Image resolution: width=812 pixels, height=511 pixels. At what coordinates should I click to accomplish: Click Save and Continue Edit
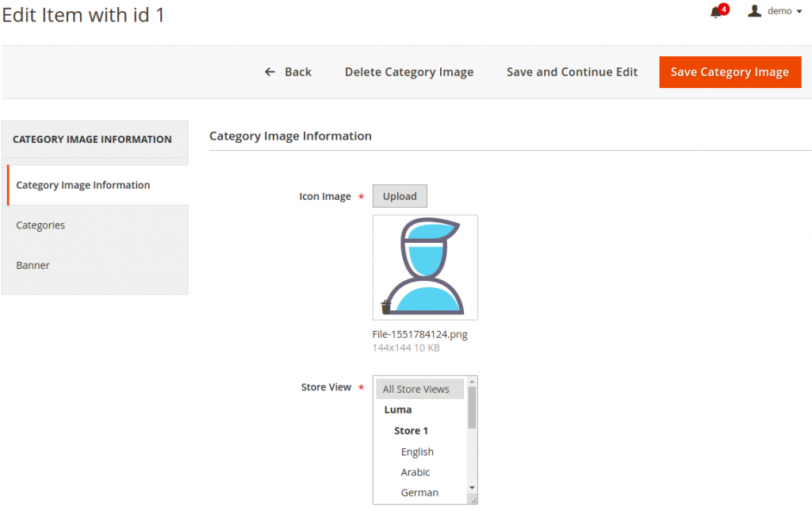coord(572,71)
